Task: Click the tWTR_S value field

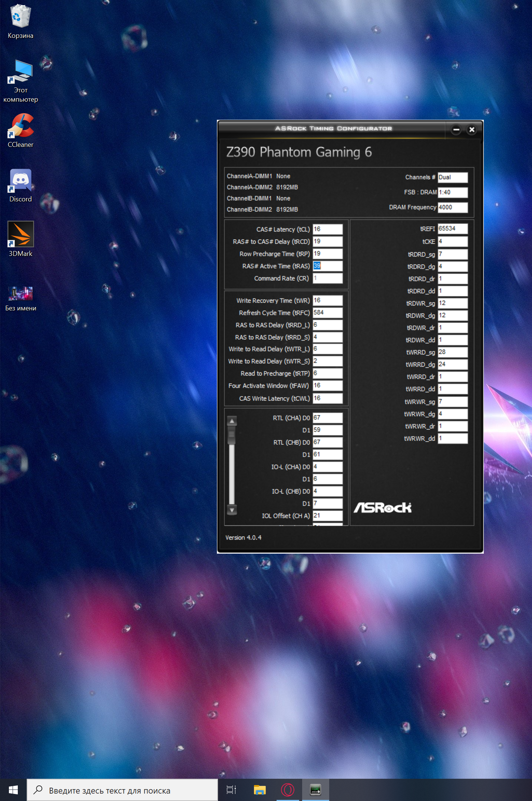Action: click(327, 361)
